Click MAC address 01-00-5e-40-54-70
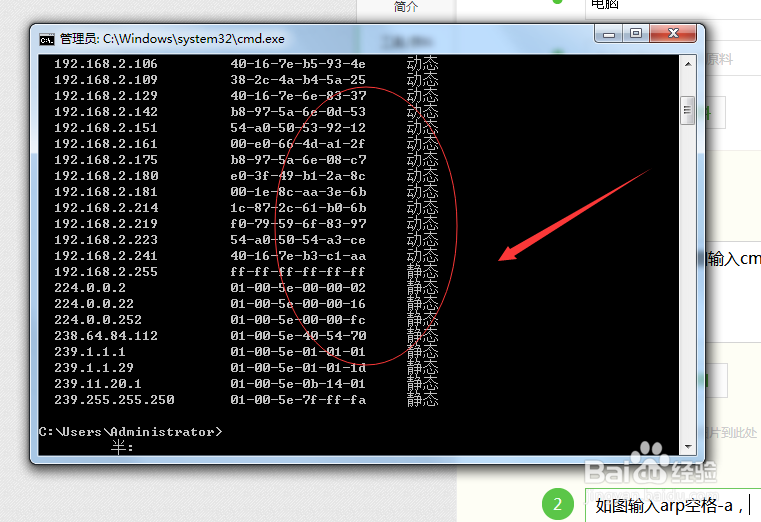Screen dimensions: 761x522 click(x=298, y=336)
